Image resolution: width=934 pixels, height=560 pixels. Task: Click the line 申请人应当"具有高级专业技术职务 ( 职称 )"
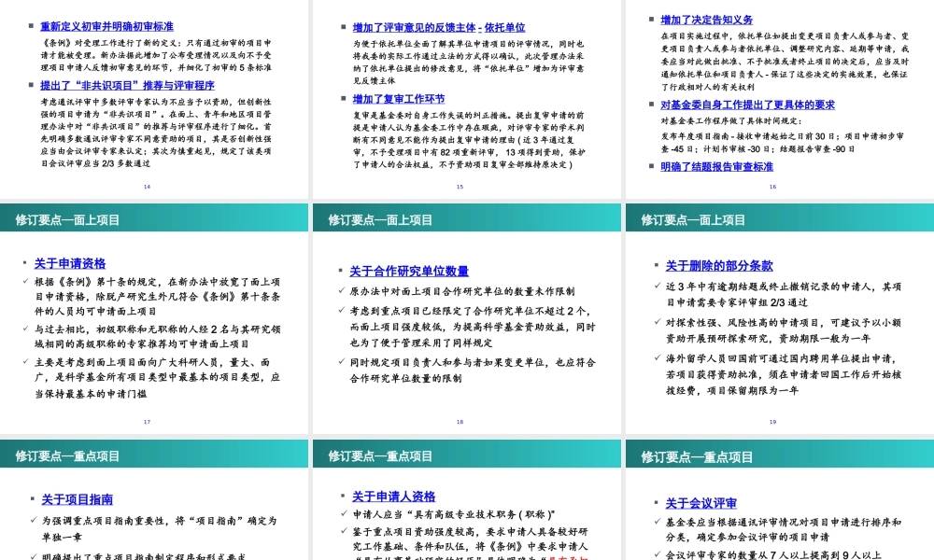(454, 515)
